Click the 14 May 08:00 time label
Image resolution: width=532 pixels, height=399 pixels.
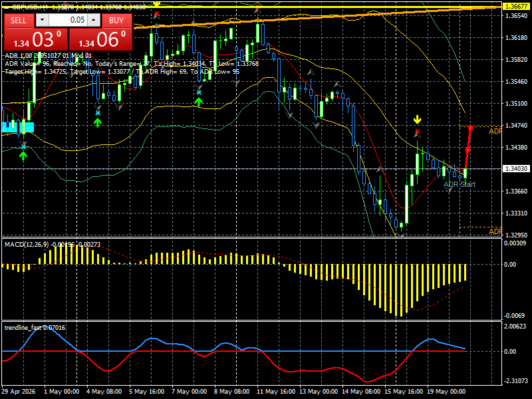pyautogui.click(x=361, y=391)
